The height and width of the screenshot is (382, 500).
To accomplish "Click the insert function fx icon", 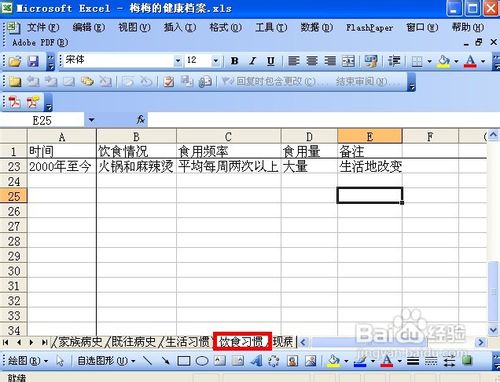I will [140, 120].
